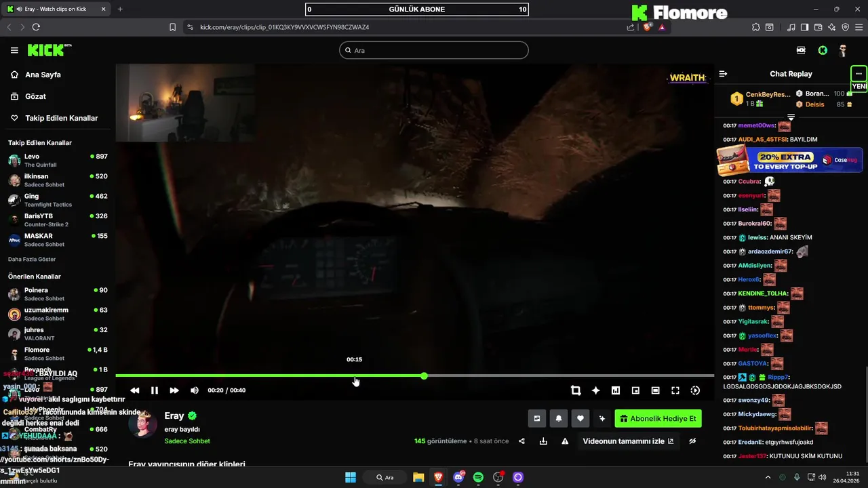Open MASKAR channel
Screen dimensions: 868x488
click(x=58, y=240)
